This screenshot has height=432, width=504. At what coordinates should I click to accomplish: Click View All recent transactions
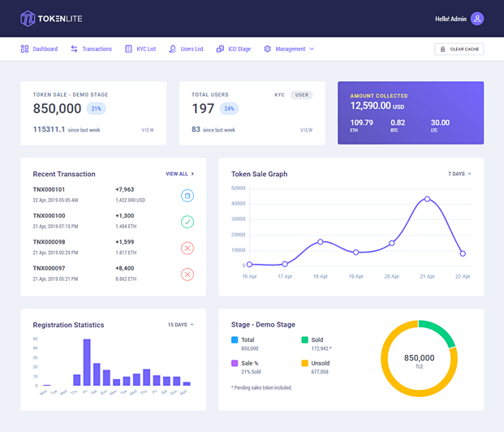pyautogui.click(x=179, y=174)
